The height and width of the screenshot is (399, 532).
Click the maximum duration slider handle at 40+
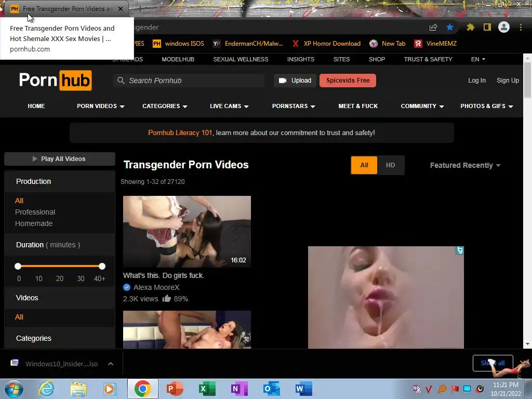pos(102,267)
